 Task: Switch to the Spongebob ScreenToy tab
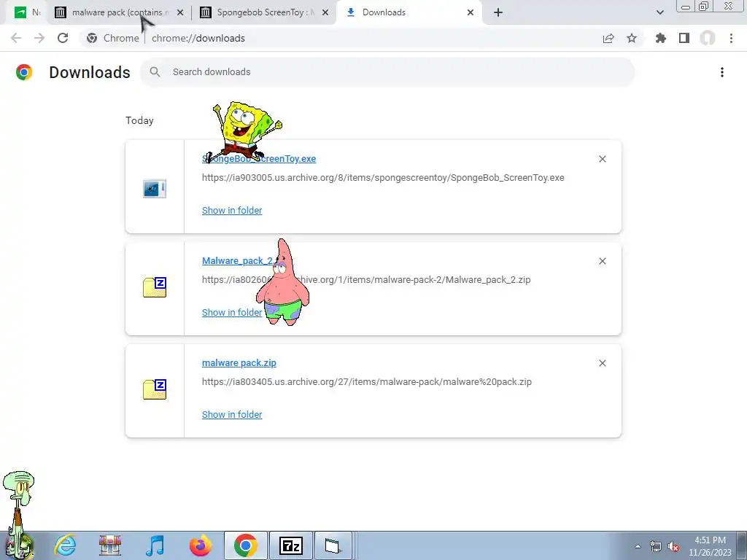[x=266, y=12]
